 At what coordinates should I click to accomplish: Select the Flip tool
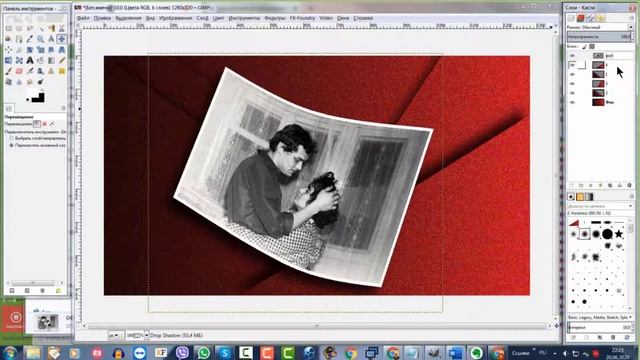pos(9,60)
